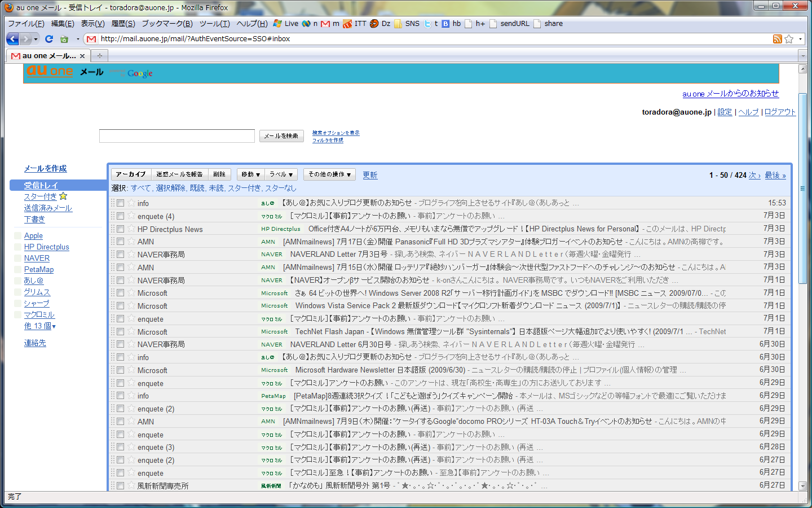Screen dimensions: 812x508
Task: Click the 削除 button
Action: click(x=219, y=174)
